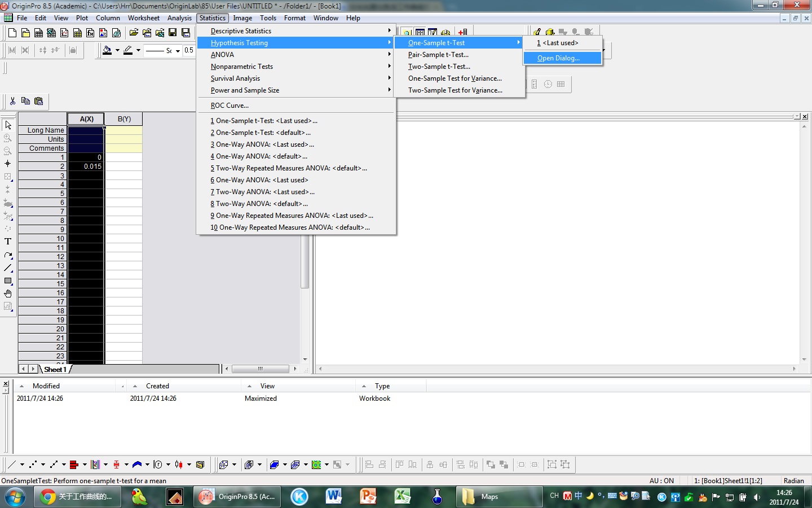Click the Save Project disk icon
This screenshot has height=508, width=812.
coord(173,33)
